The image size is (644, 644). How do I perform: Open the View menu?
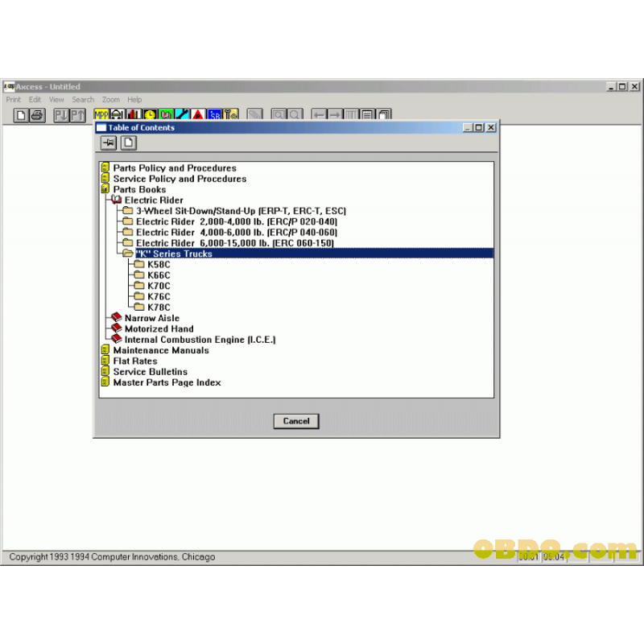pyautogui.click(x=56, y=99)
